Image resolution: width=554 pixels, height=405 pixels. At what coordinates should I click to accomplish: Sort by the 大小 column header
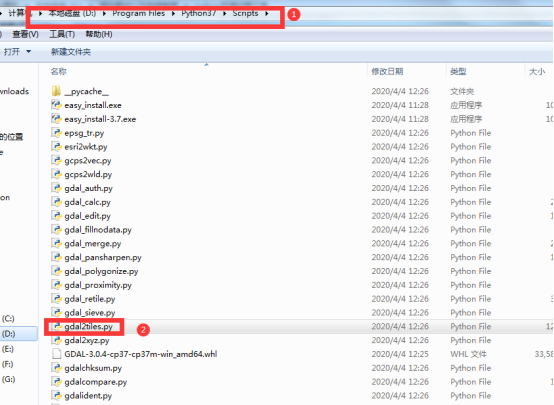tap(537, 71)
